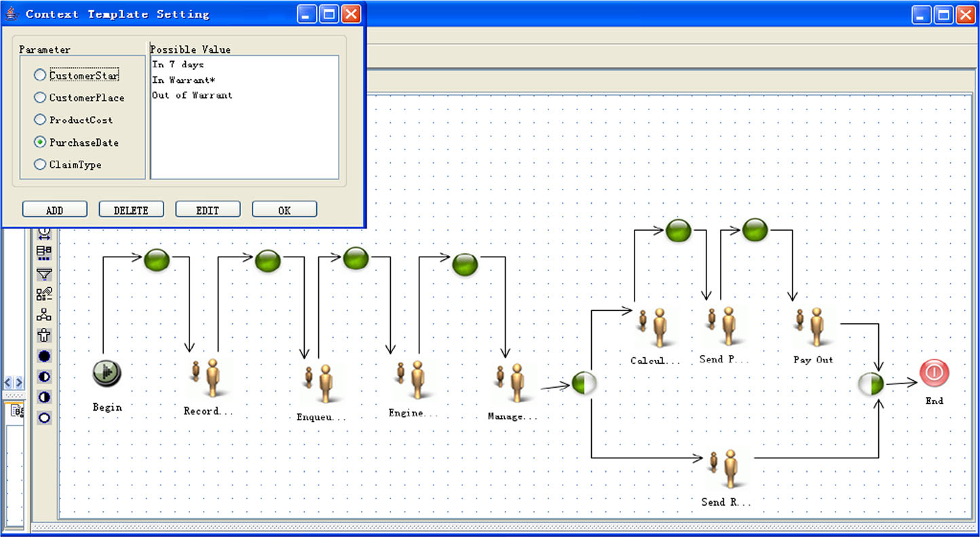The image size is (980, 537).
Task: Click the network hierarchy tool icon
Action: 44,315
